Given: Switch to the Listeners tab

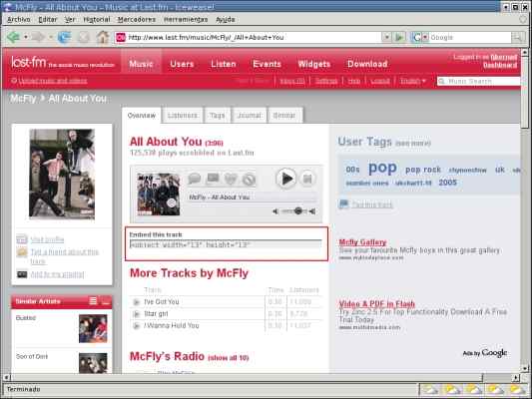Looking at the screenshot, I should (x=183, y=116).
